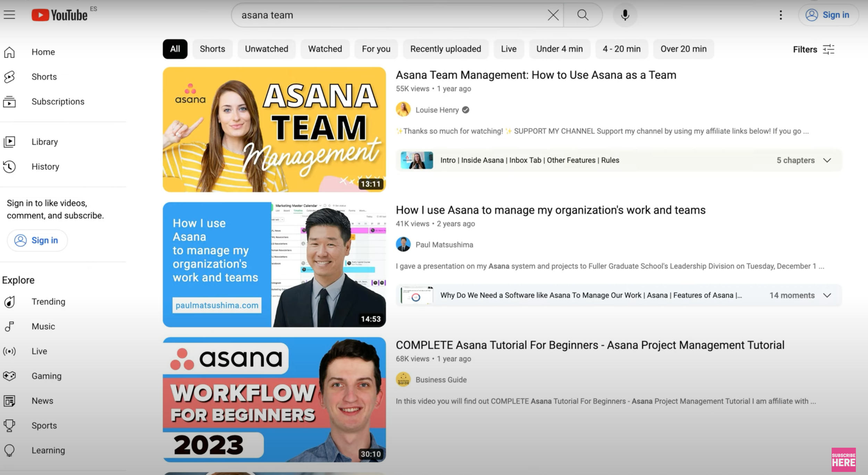Select the Recently uploaded filter chip
Viewport: 868px width, 475px height.
445,49
